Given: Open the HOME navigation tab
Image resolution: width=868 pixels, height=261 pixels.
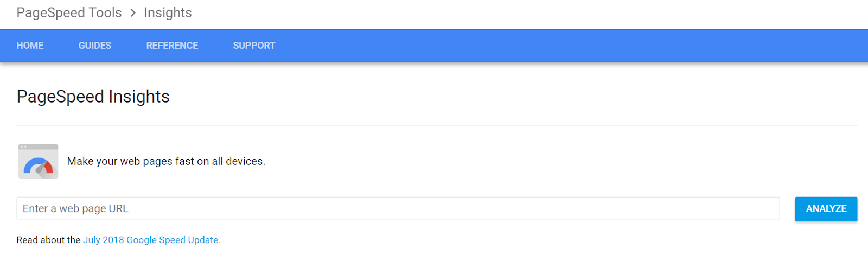Looking at the screenshot, I should click(x=30, y=46).
